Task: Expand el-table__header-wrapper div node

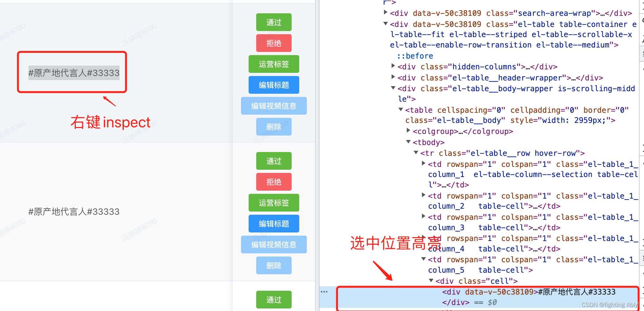Action: pyautogui.click(x=393, y=77)
